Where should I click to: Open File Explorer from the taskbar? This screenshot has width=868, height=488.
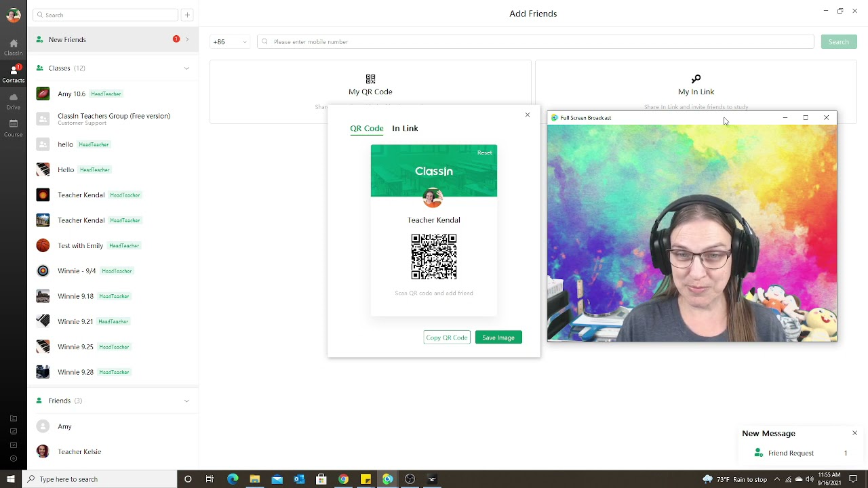[254, 479]
